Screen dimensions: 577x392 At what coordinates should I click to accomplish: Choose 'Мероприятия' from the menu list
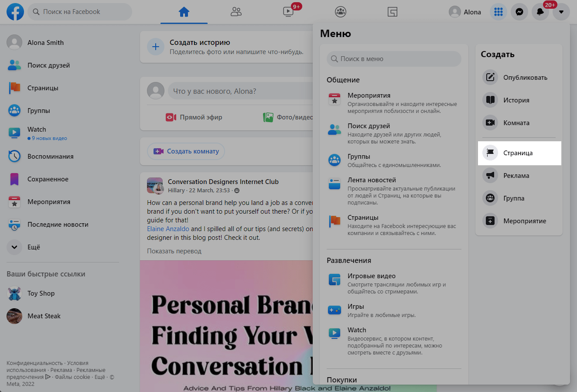tap(369, 95)
